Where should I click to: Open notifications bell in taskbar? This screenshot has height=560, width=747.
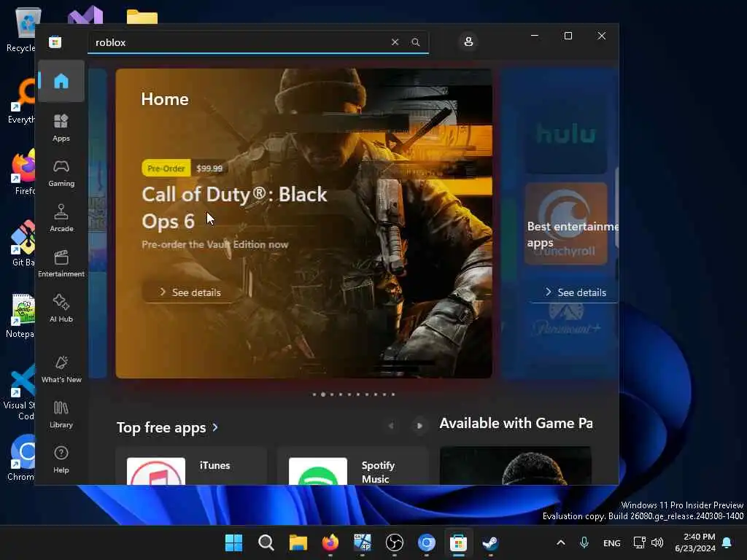(727, 542)
